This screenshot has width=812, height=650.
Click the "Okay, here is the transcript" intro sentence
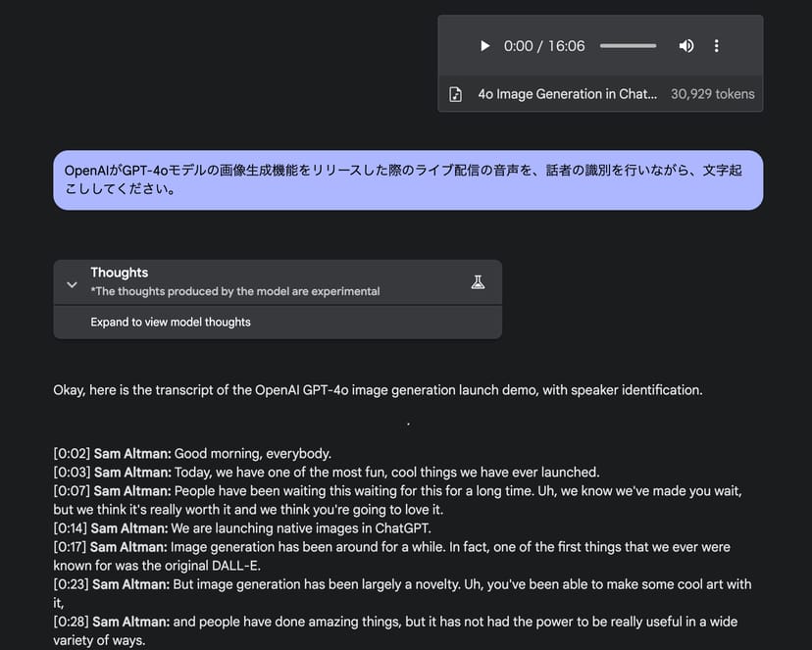tap(378, 390)
